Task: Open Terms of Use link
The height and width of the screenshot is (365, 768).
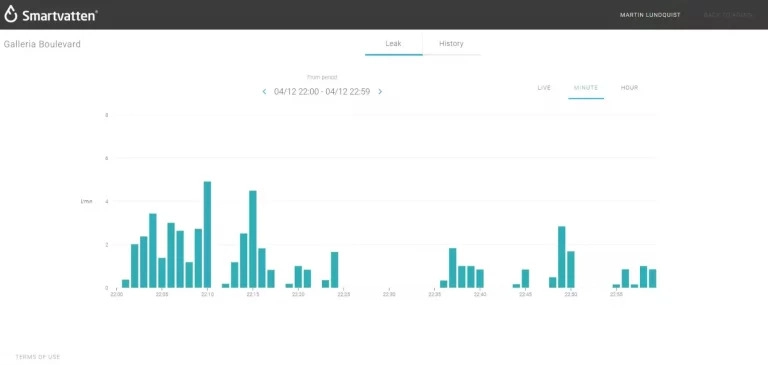Action: tap(38, 357)
